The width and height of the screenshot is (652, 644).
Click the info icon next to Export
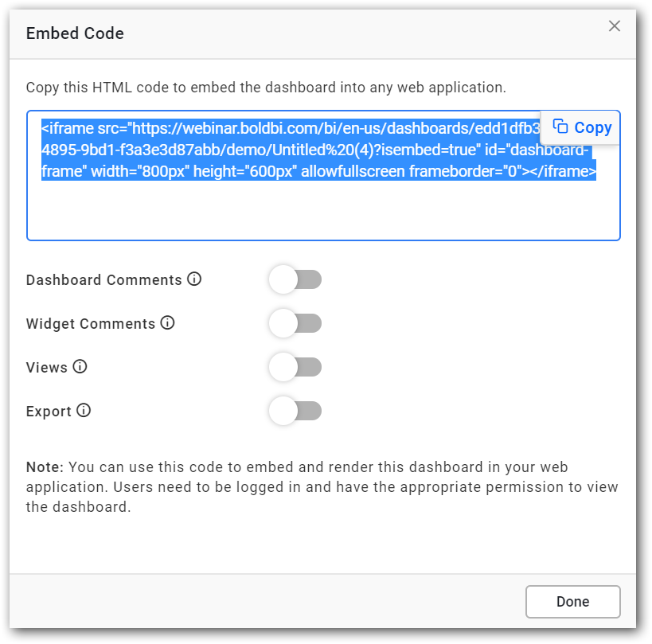coord(84,411)
